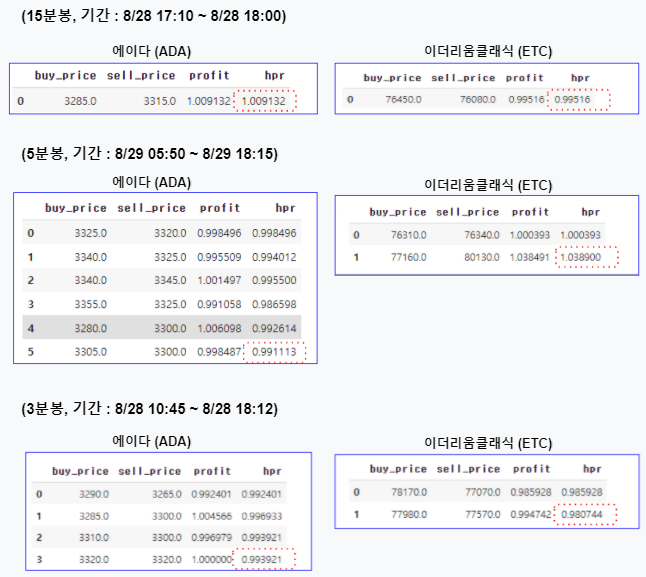Select '에이다 (ADA)' title under the 5분봉 heading

click(x=152, y=182)
